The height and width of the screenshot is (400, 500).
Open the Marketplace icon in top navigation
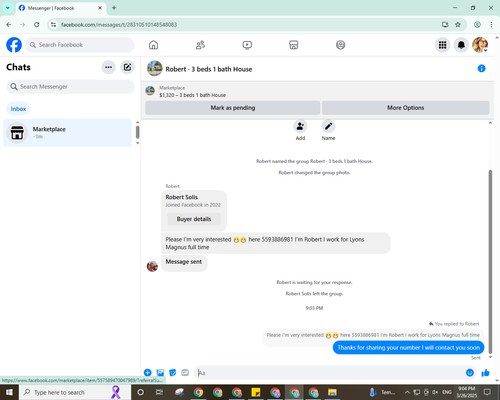294,45
